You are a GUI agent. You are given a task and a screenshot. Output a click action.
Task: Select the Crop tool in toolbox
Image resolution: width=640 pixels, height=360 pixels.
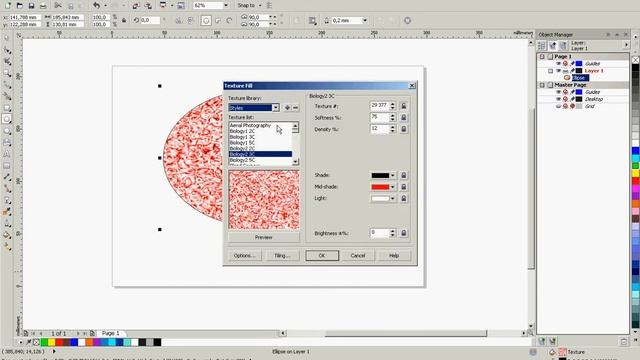pos(7,61)
